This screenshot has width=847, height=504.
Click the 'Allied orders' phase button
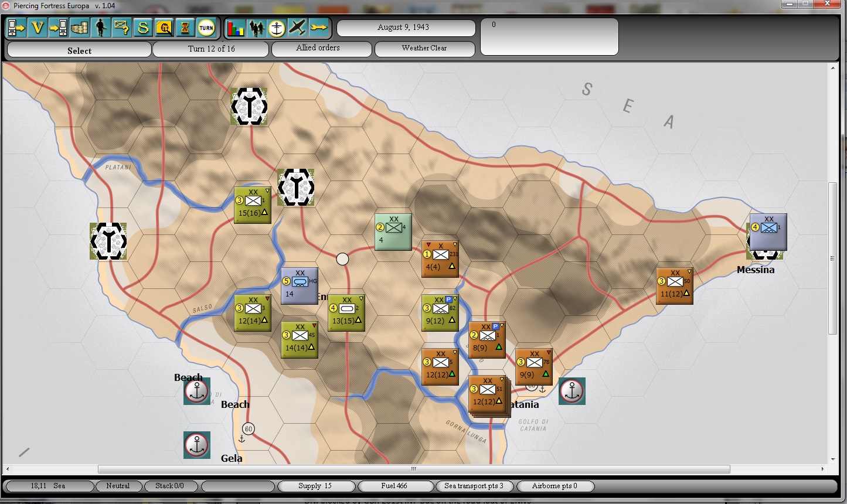pyautogui.click(x=322, y=49)
